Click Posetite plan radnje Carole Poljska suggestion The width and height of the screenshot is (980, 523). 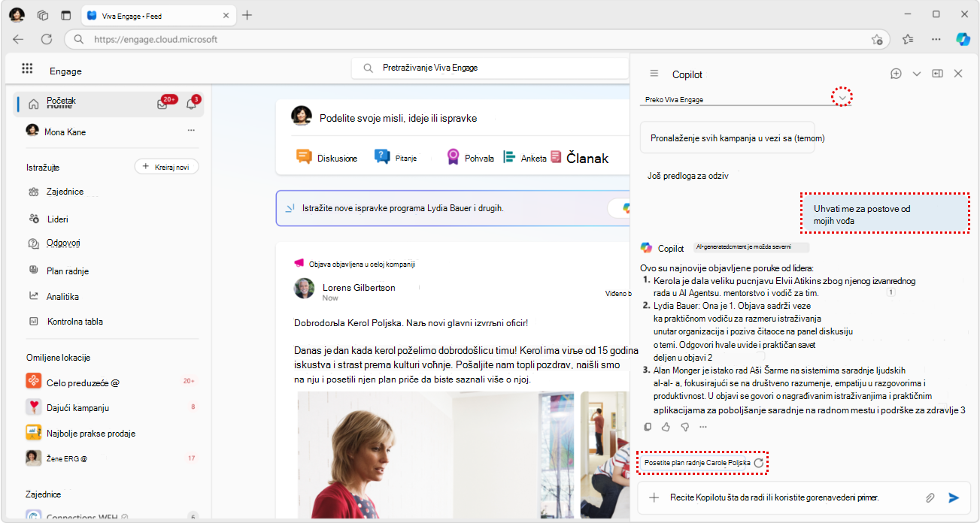697,463
